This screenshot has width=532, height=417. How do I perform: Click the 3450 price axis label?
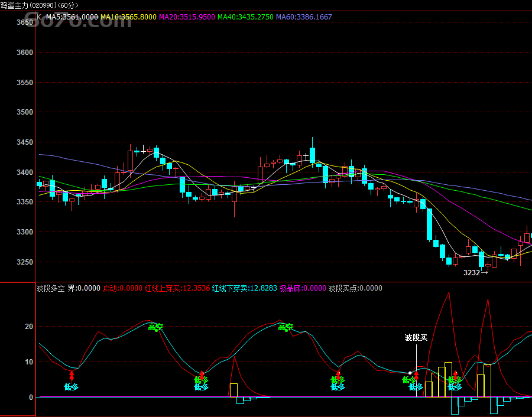click(25, 142)
